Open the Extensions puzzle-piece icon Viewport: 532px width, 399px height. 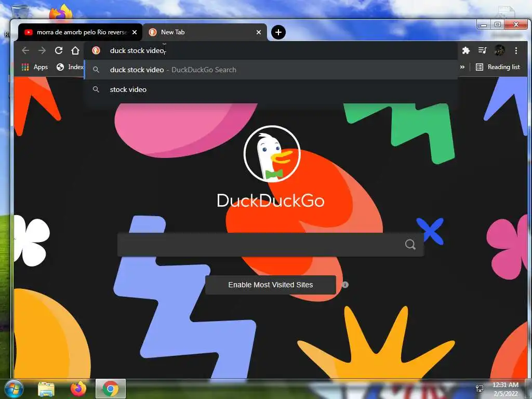466,50
